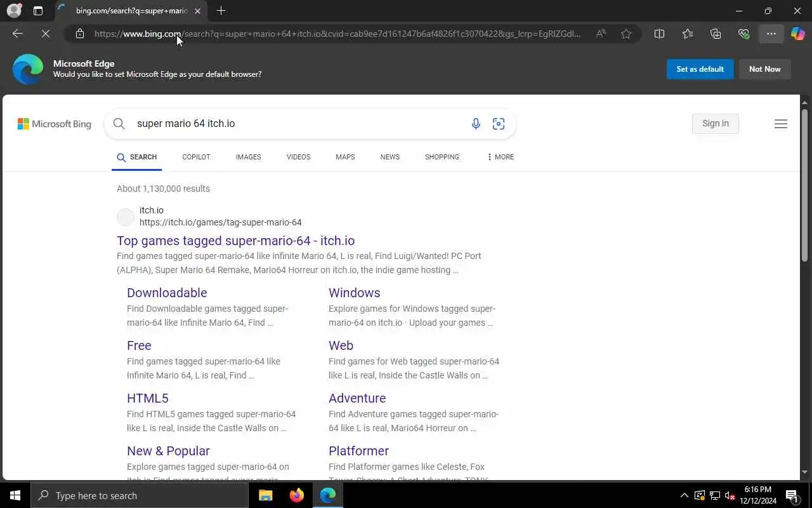812x508 pixels.
Task: Open the Web sublink
Action: 341,345
